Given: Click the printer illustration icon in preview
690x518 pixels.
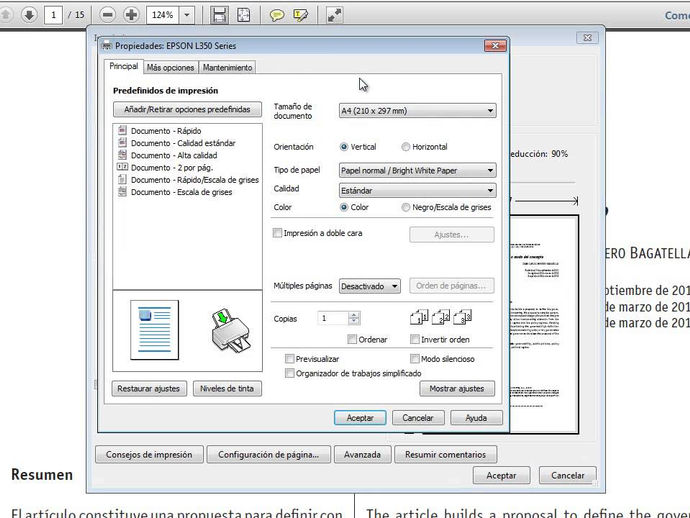Looking at the screenshot, I should [x=231, y=331].
